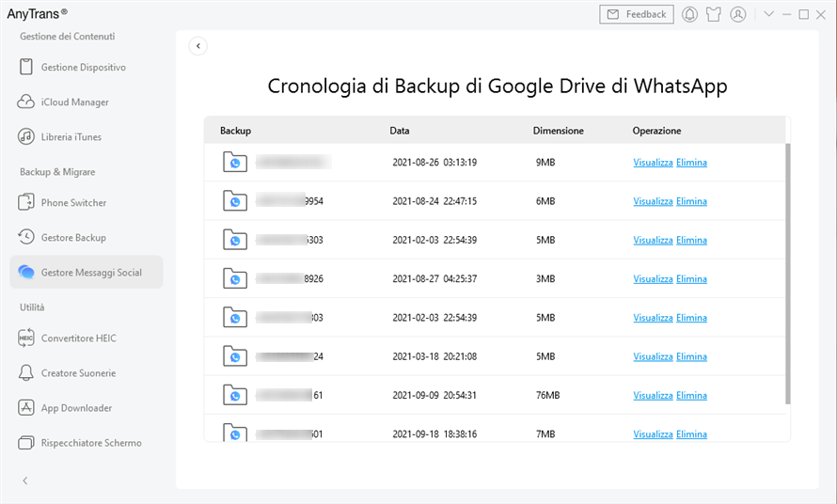Click the Data column header
This screenshot has height=504, width=837.
(x=400, y=131)
